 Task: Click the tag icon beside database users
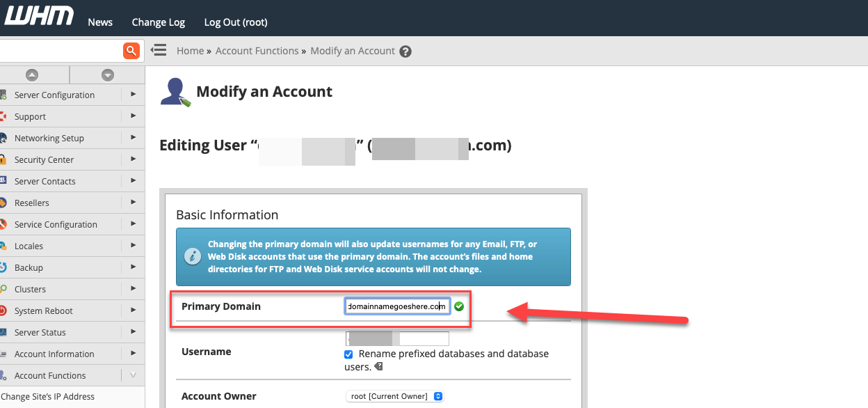point(378,366)
